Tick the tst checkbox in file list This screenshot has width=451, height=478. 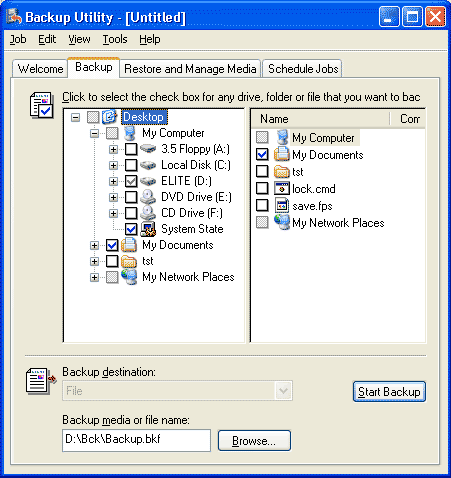(262, 171)
